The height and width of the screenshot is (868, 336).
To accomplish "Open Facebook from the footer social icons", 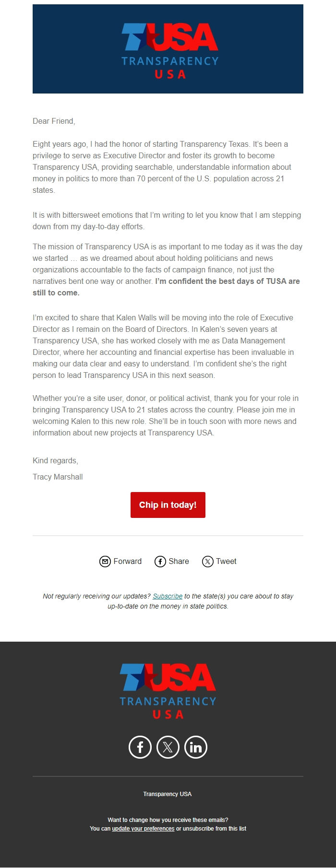I will click(140, 747).
